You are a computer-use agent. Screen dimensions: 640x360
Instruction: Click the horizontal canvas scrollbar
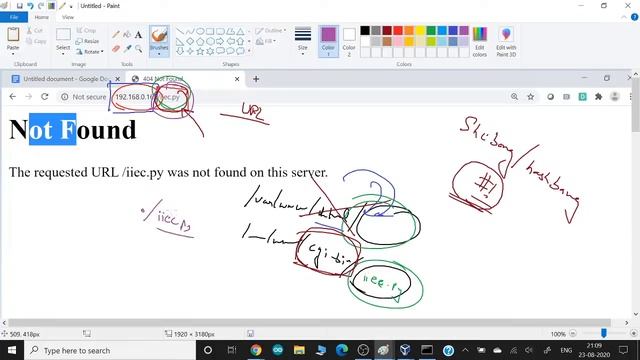(x=309, y=322)
